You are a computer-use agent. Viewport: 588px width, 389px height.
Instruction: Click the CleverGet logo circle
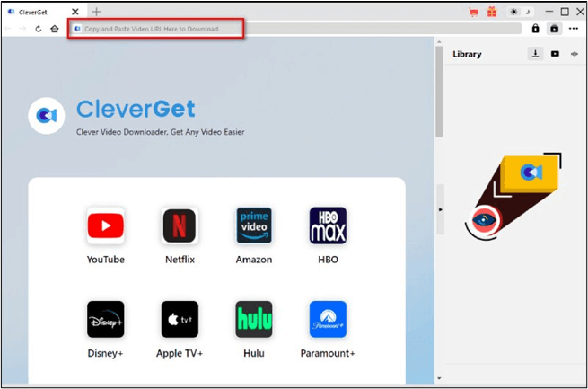(47, 116)
